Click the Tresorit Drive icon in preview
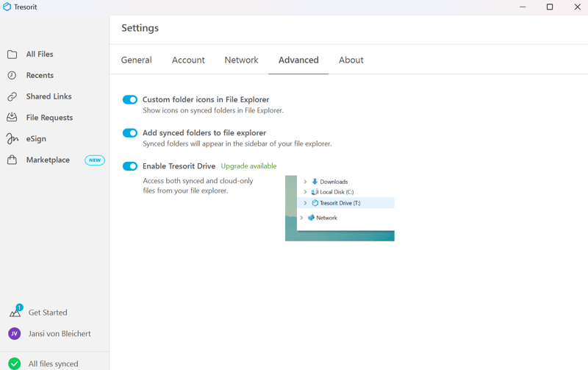Viewport: 588px width, 370px height. coord(315,203)
